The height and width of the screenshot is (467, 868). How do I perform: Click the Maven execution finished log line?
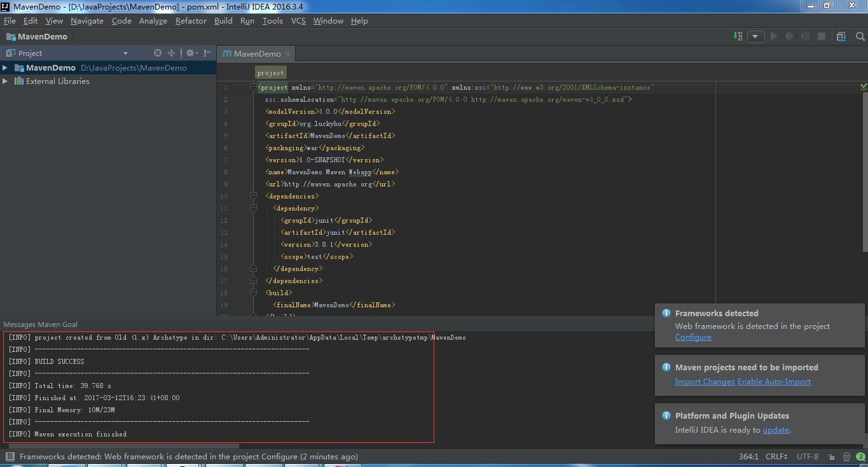point(67,434)
